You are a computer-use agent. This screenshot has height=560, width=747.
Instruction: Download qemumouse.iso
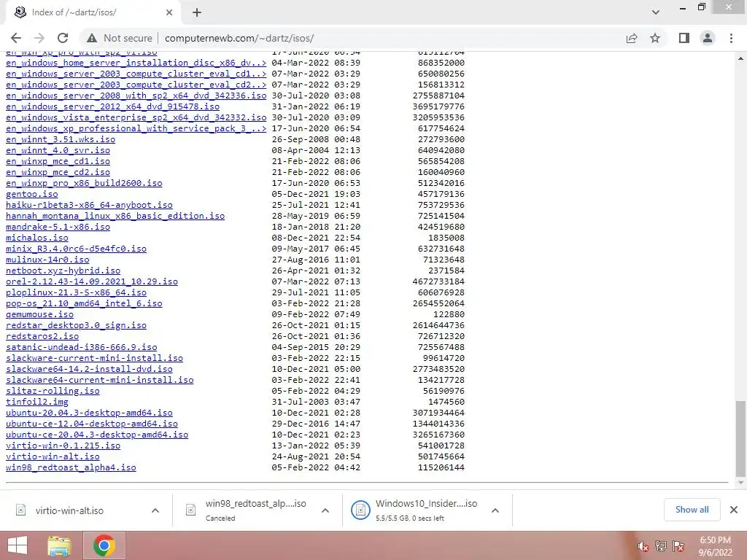(x=39, y=315)
